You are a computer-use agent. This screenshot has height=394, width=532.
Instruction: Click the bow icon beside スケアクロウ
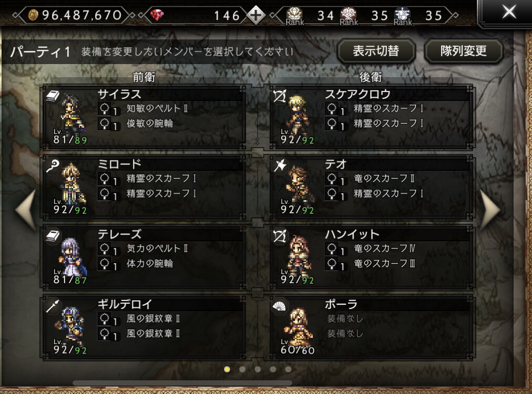pos(280,96)
